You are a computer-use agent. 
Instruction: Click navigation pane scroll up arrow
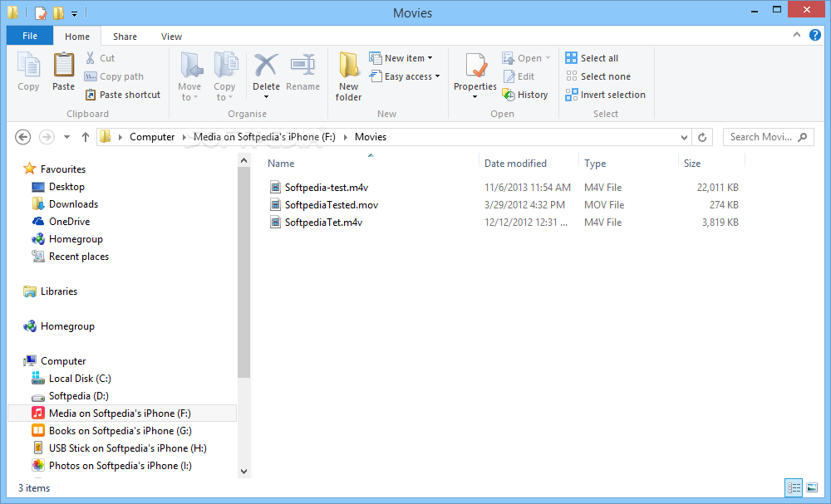point(243,160)
